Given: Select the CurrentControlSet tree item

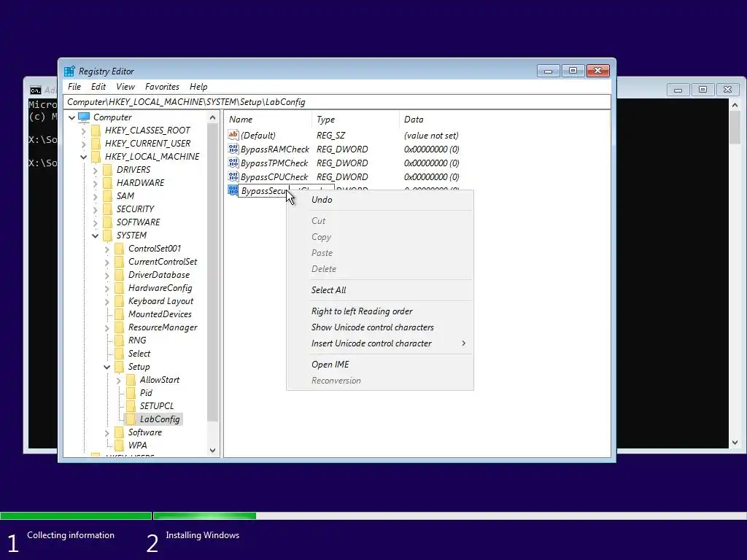Looking at the screenshot, I should tap(163, 262).
